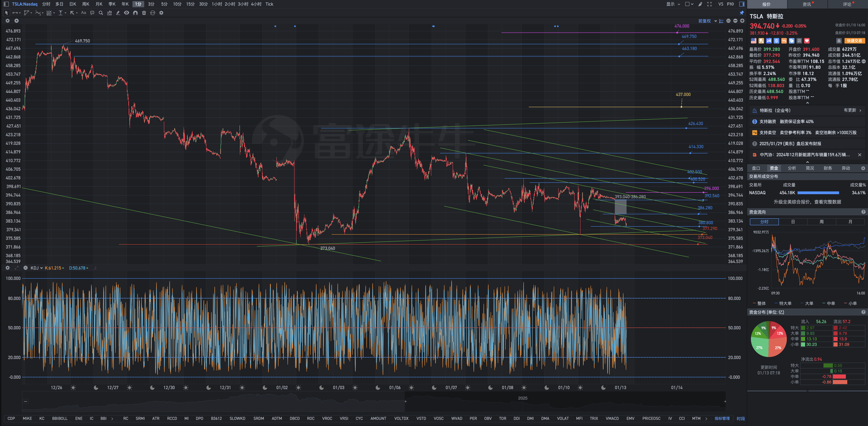This screenshot has height=426, width=868.
Task: Click the candlestick measure tool icon
Action: tap(109, 13)
